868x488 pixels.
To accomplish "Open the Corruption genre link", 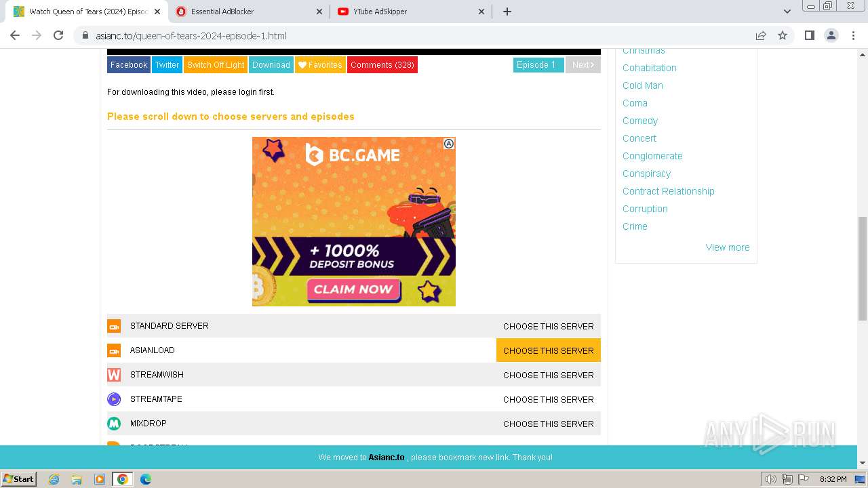I will click(x=645, y=209).
